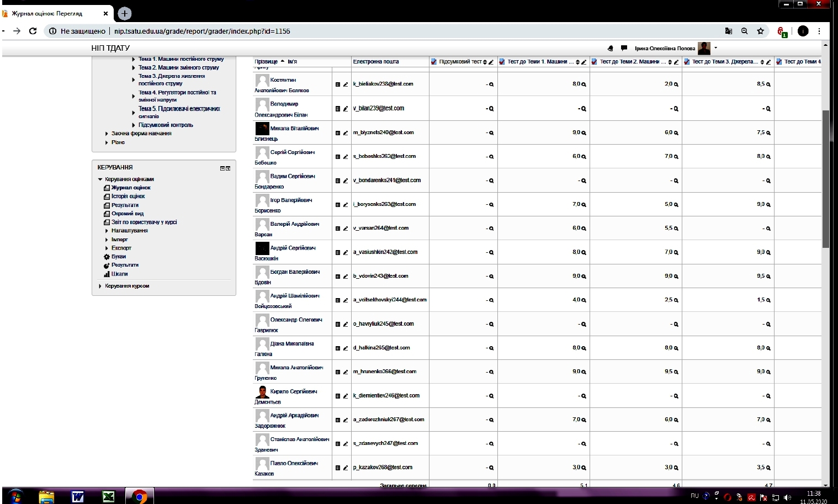This screenshot has width=838, height=504.
Task: Open Історія оцінок in the management menu
Action: [x=128, y=197]
